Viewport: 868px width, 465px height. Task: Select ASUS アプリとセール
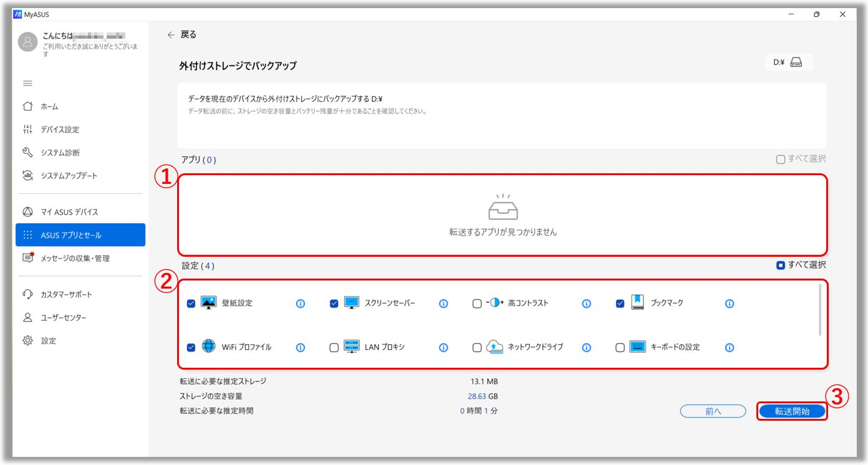click(x=80, y=235)
